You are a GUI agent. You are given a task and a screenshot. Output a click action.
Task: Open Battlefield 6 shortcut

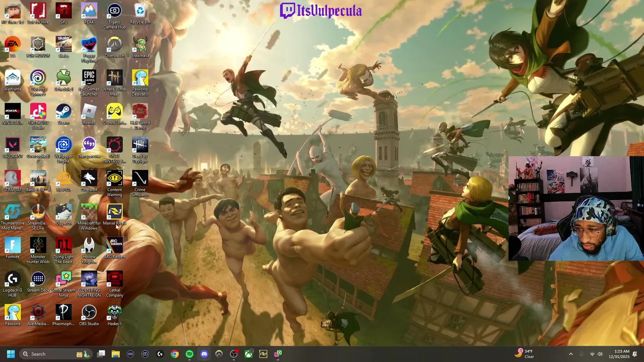click(x=38, y=181)
